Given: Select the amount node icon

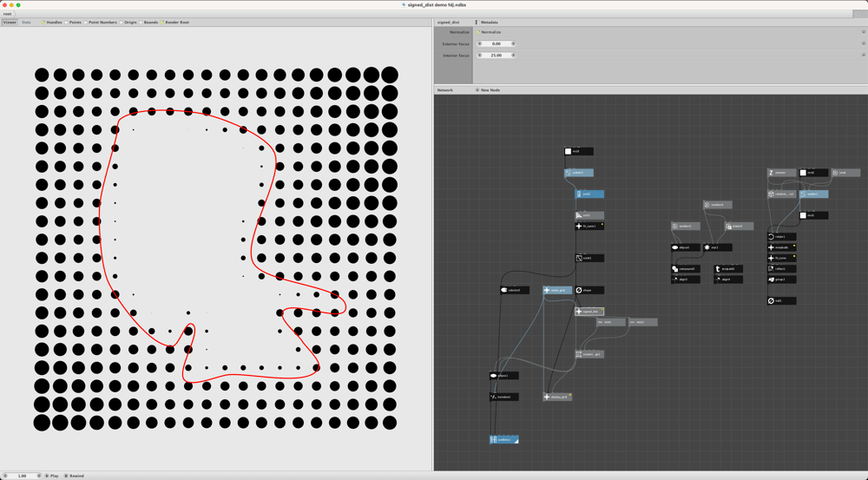Looking at the screenshot, I should tap(771, 173).
